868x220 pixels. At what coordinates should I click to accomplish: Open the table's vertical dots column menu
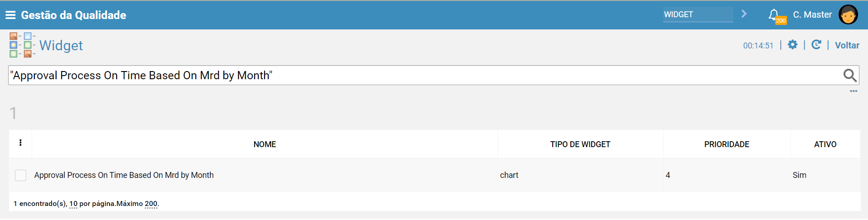[20, 143]
